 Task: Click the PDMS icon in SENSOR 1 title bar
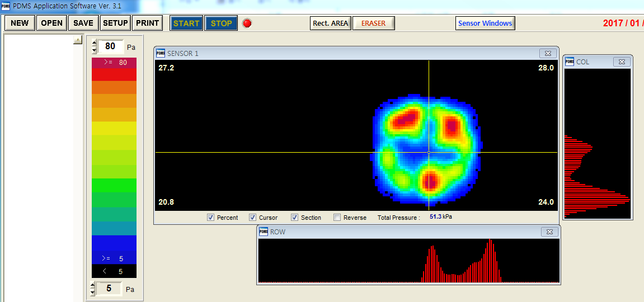tap(160, 53)
